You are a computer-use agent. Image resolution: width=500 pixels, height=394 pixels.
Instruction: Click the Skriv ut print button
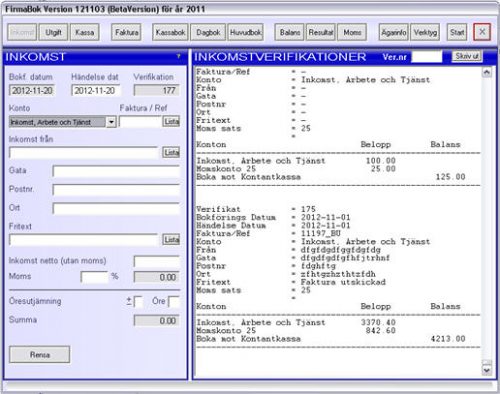click(467, 56)
